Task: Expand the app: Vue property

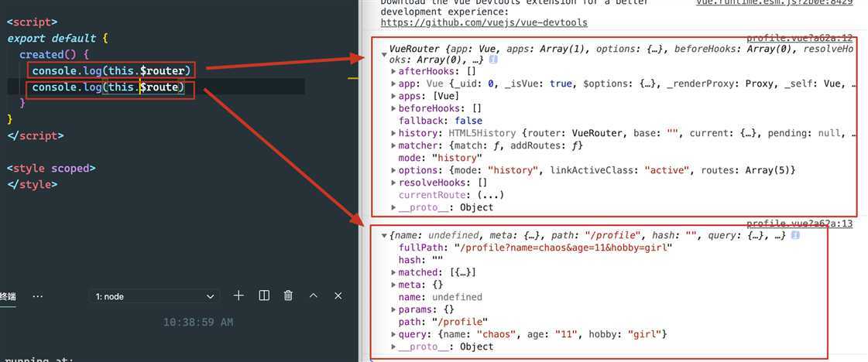Action: point(393,84)
